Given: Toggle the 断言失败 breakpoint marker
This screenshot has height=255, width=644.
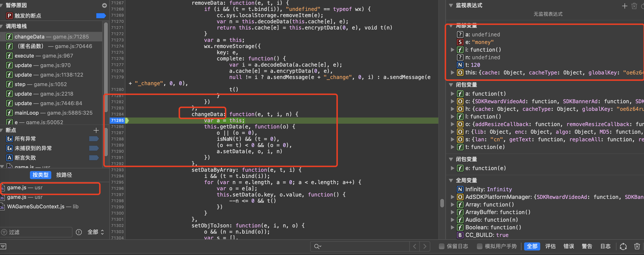Looking at the screenshot, I should 94,158.
